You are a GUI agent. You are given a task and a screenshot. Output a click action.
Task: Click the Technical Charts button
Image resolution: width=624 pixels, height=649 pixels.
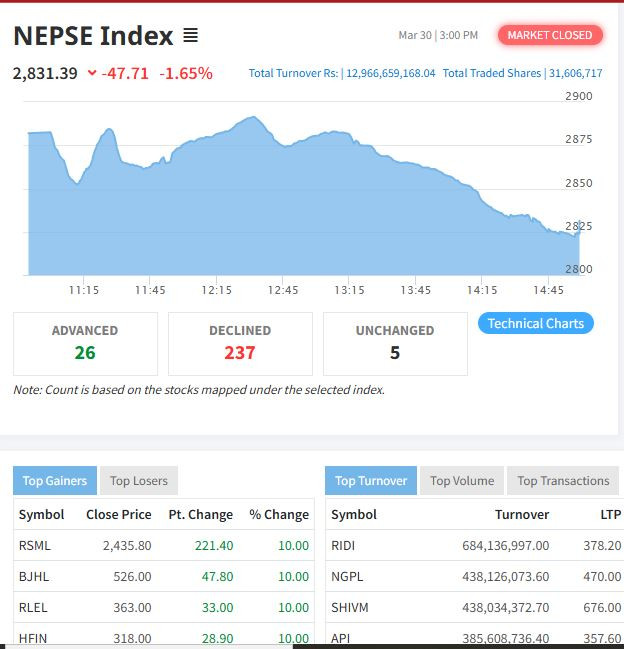535,323
